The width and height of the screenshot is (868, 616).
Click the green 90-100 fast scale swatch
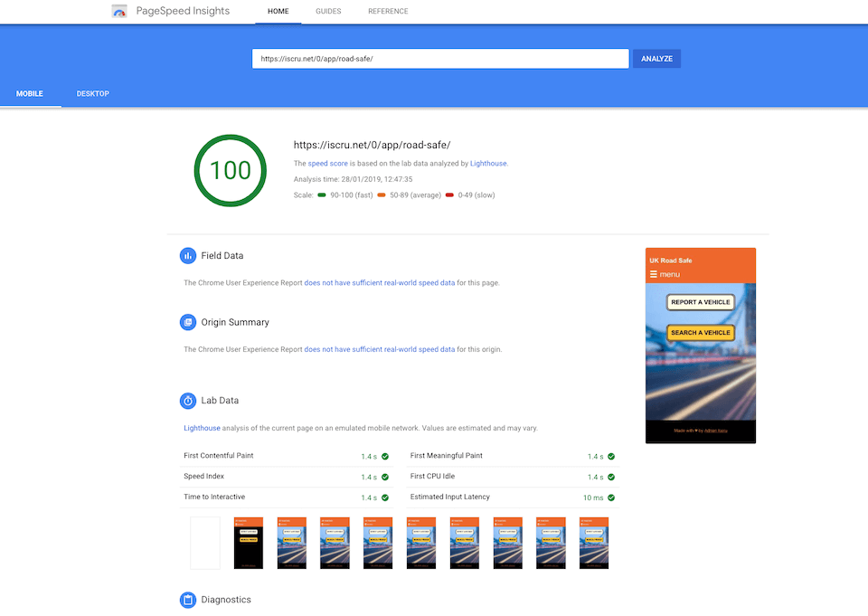322,195
